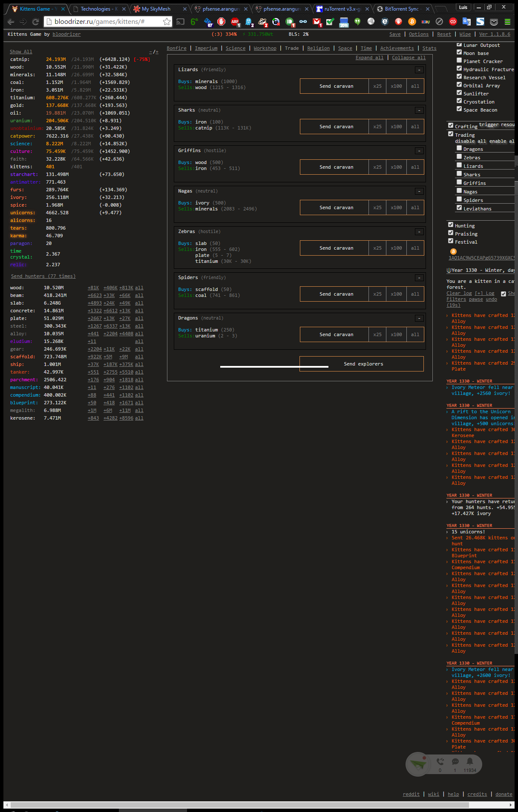Open the Religion tab
The height and width of the screenshot is (812, 518).
tap(318, 49)
